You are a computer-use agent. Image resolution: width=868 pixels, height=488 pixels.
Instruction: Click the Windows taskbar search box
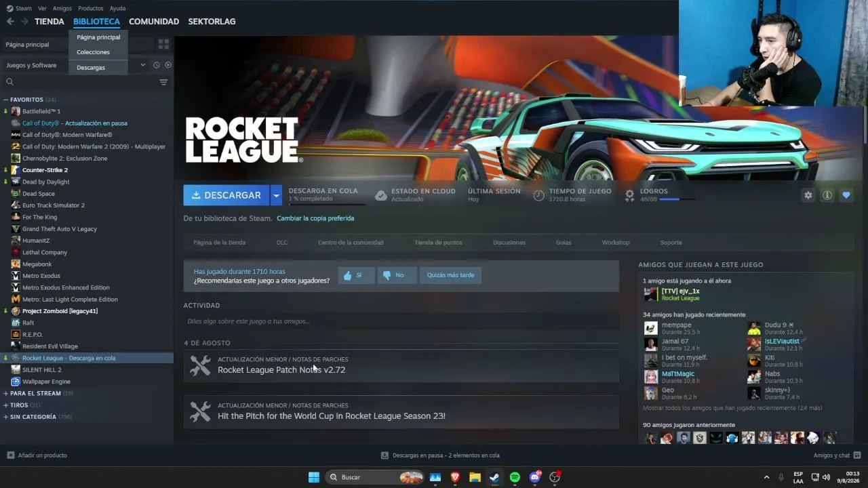(x=374, y=477)
